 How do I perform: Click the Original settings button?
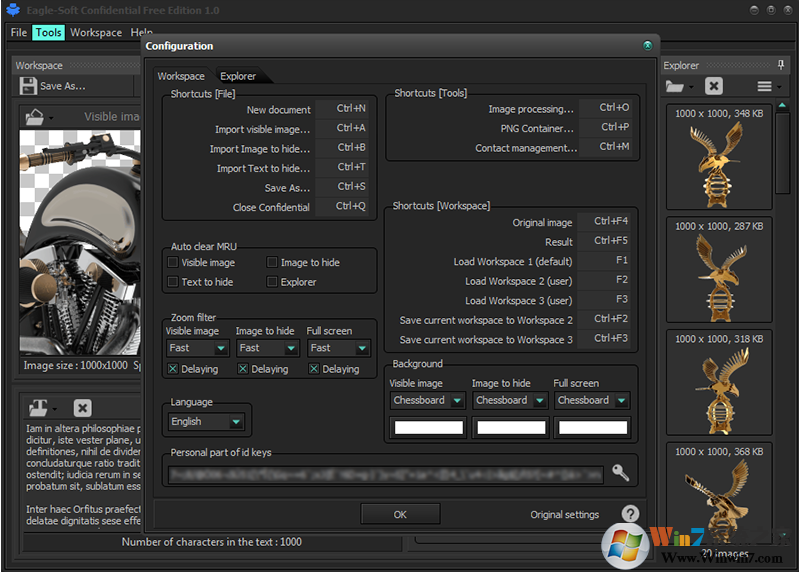coord(564,515)
